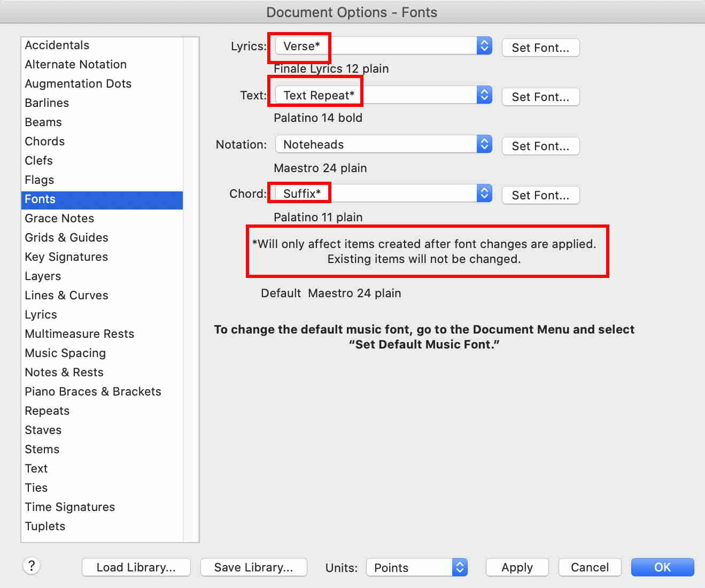705x588 pixels.
Task: Open the Lyrics font type dropdown
Action: coord(383,46)
